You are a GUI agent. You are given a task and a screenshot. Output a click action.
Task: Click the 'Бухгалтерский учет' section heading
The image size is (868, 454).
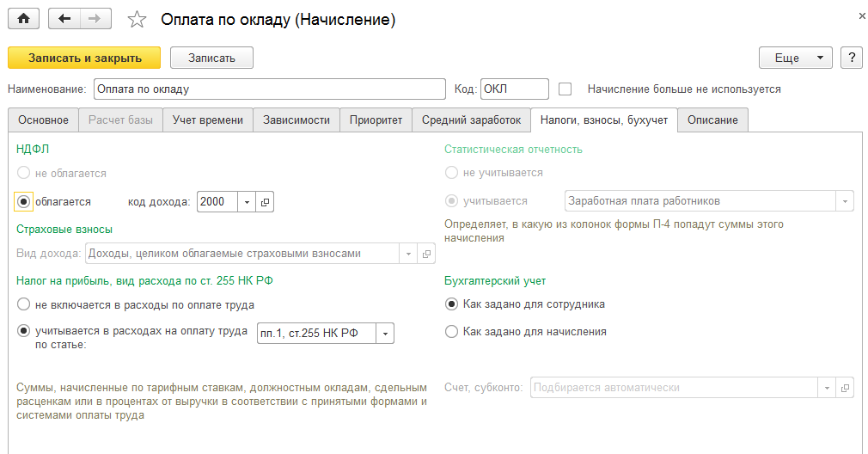[x=495, y=280]
